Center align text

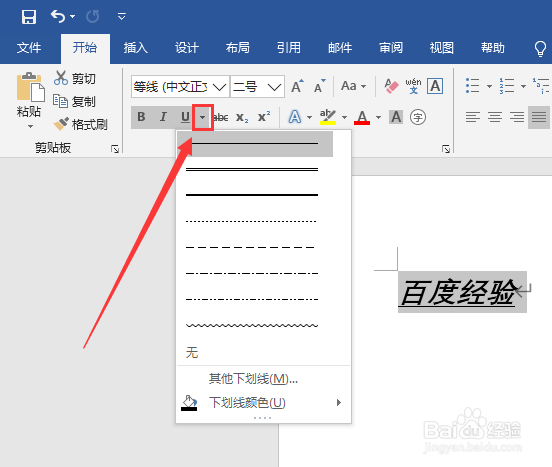495,117
